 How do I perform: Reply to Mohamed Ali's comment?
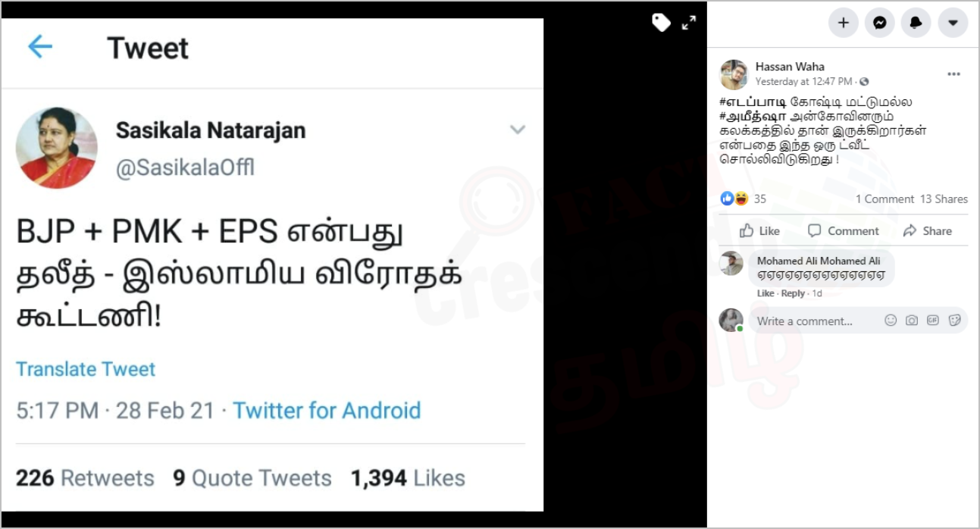(793, 293)
